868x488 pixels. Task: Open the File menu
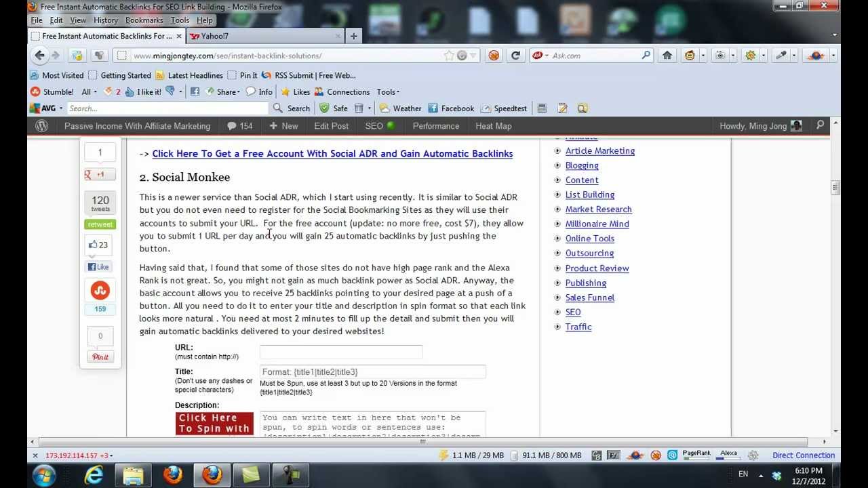37,20
